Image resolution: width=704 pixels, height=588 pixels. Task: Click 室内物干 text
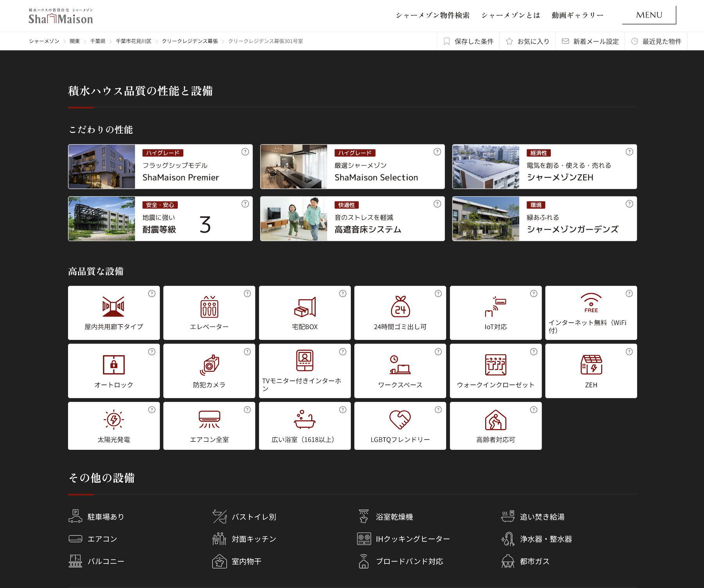click(x=246, y=561)
